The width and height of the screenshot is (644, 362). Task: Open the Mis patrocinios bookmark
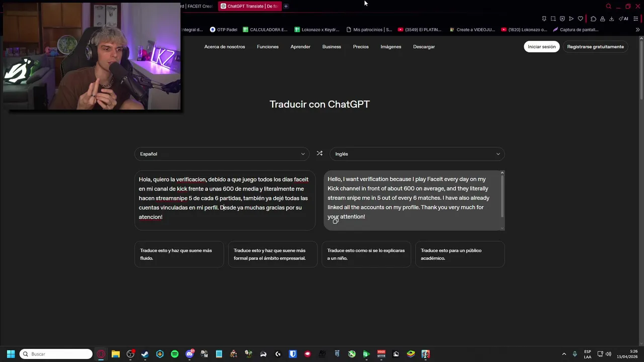point(369,30)
